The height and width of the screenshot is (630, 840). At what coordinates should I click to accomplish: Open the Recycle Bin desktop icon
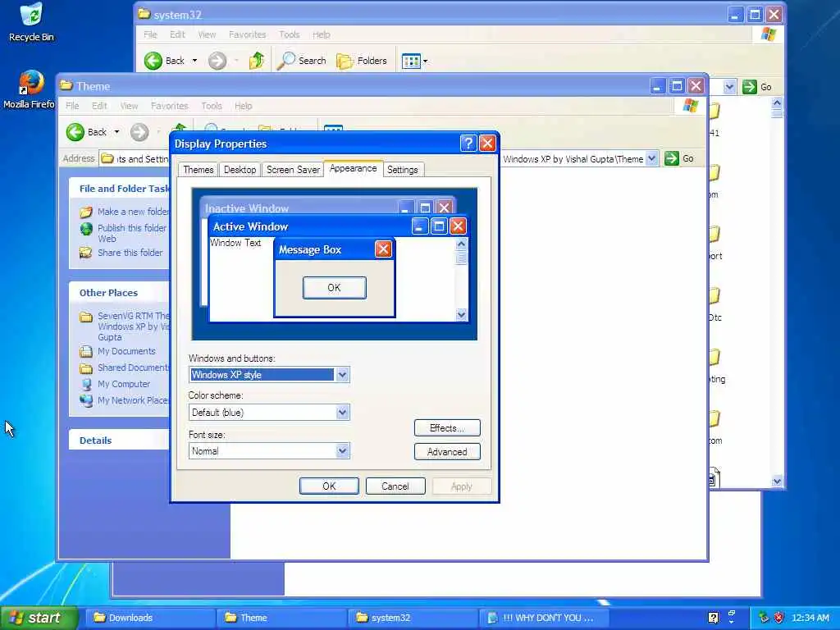click(x=31, y=21)
